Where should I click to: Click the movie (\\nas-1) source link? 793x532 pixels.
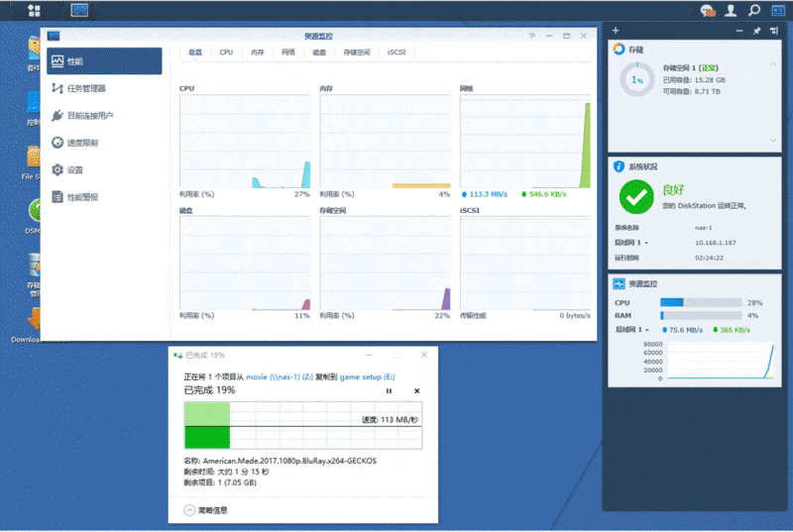280,376
